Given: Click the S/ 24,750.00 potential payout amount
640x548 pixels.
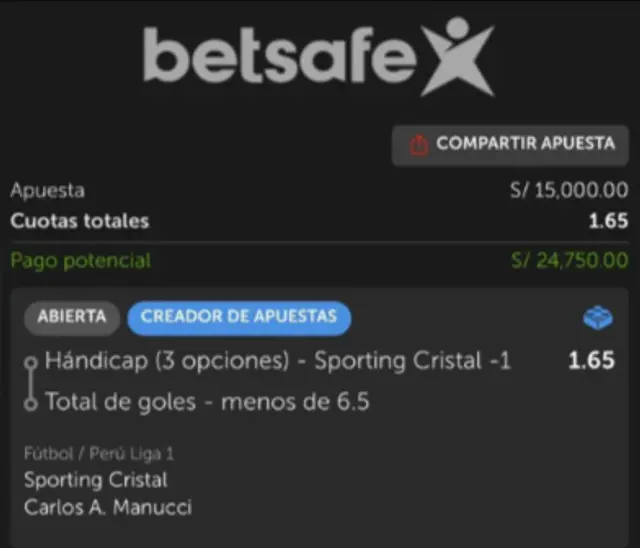Looking at the screenshot, I should coord(570,260).
